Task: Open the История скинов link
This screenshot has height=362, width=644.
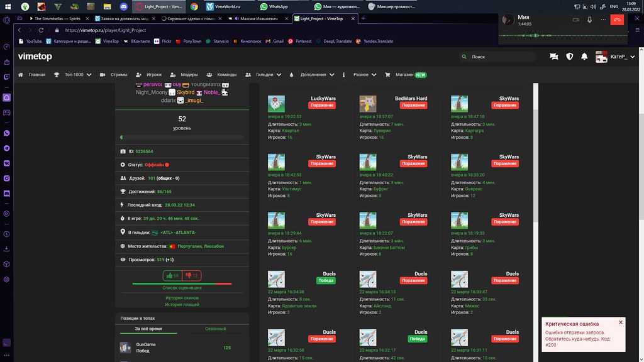Action: (x=182, y=297)
